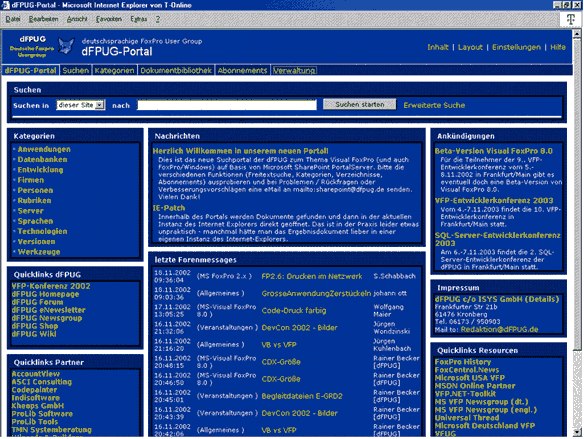Open the FoxPro History resource link
Screen dimensions: 584x439
coord(463,362)
